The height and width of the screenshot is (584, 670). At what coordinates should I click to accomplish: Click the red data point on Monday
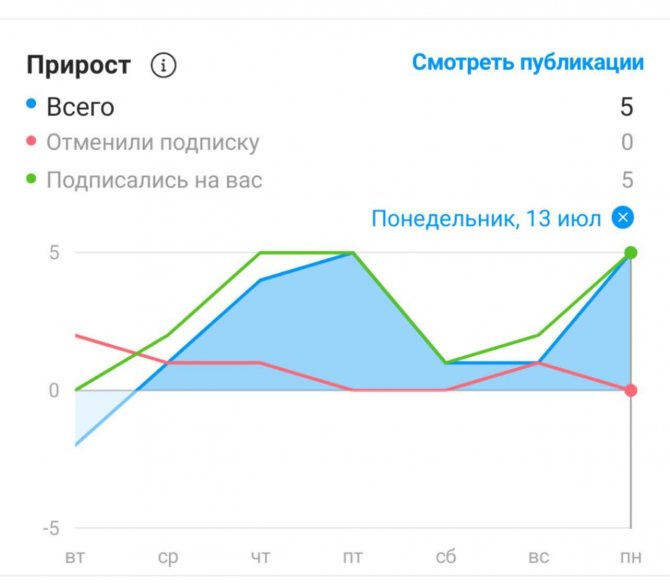[631, 390]
